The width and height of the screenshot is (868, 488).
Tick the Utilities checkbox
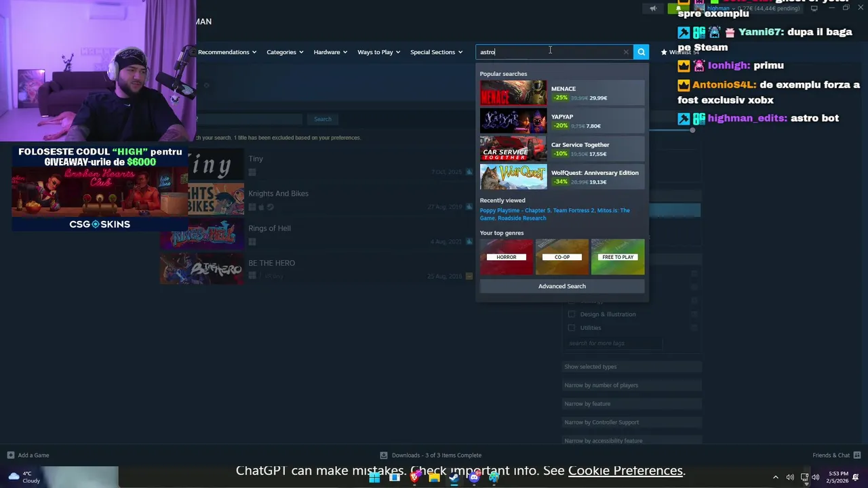click(572, 328)
